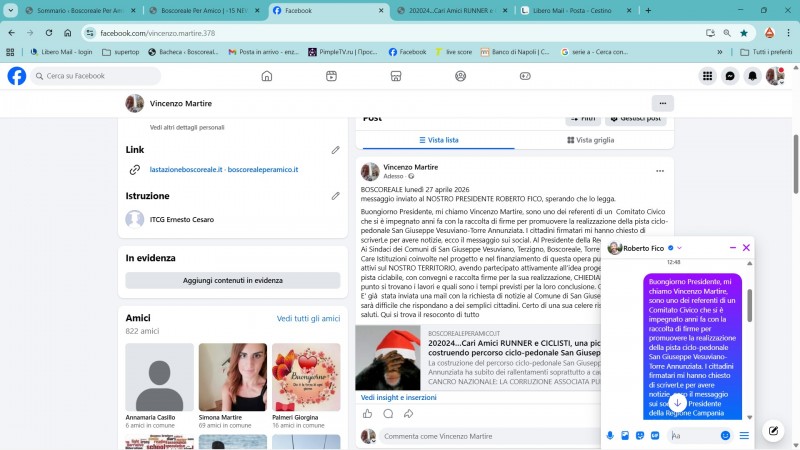Open Tutti i preferiti bookmarks folder

click(x=766, y=52)
